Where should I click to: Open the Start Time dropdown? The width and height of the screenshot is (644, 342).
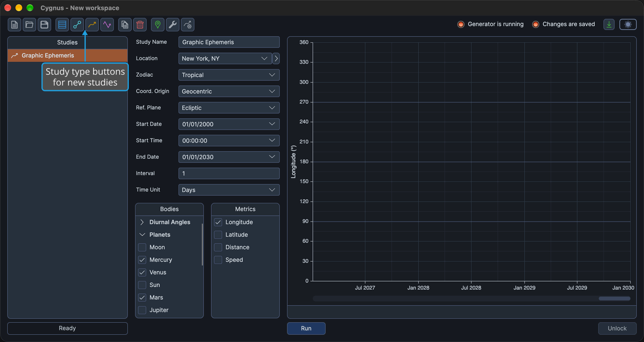click(x=229, y=141)
